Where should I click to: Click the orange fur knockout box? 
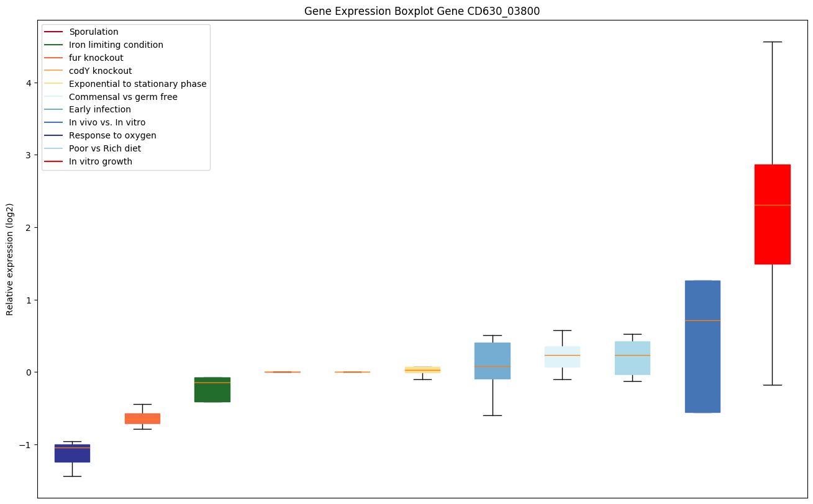142,418
